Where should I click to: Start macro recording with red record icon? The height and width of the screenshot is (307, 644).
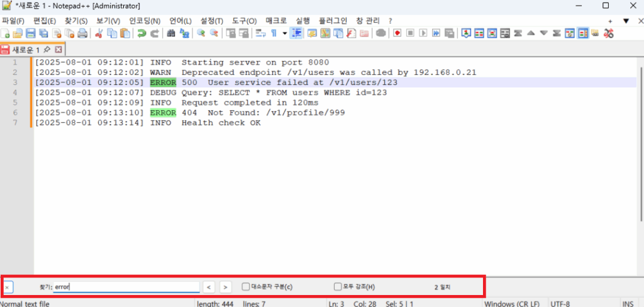tap(397, 33)
